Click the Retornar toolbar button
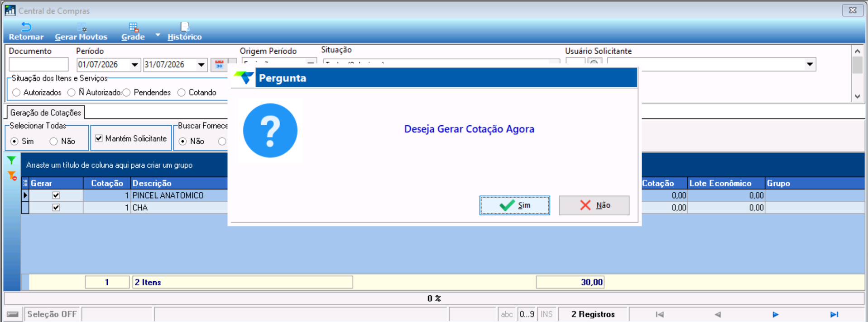This screenshot has height=322, width=868. click(x=26, y=32)
